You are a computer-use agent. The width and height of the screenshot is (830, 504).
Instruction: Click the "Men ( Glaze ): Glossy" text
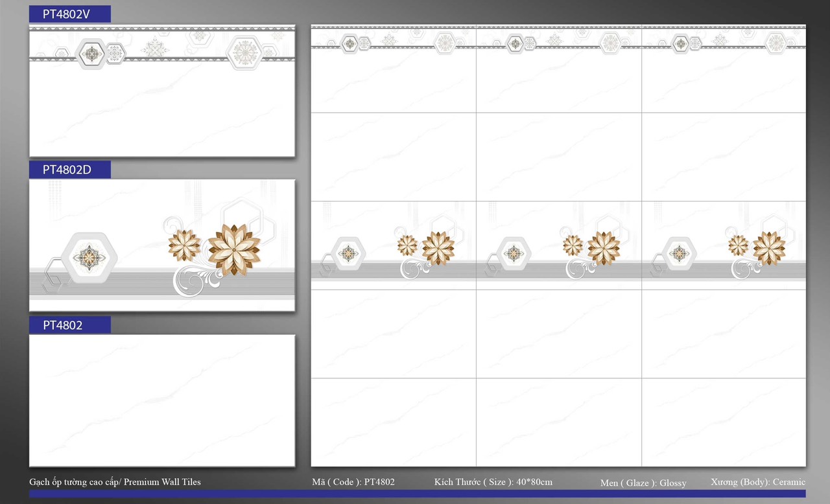643,483
